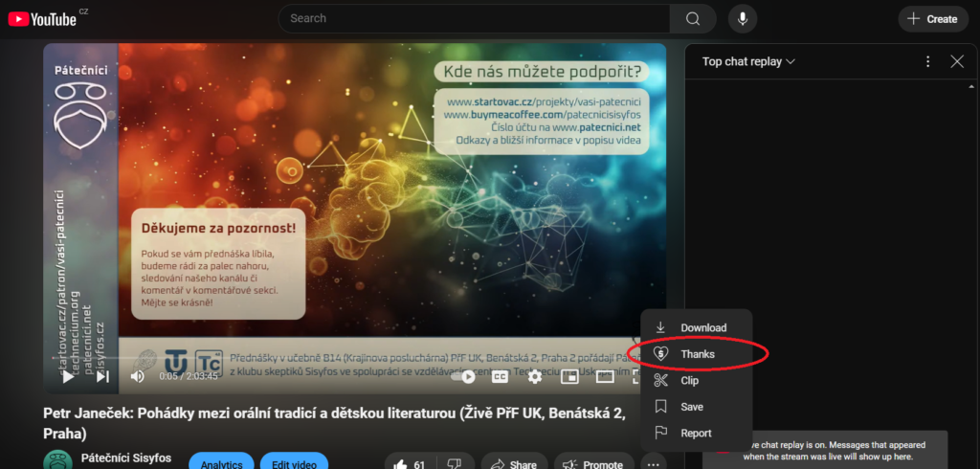Click the magnifying glass search button
Viewport: 980px width, 469px height.
point(693,18)
